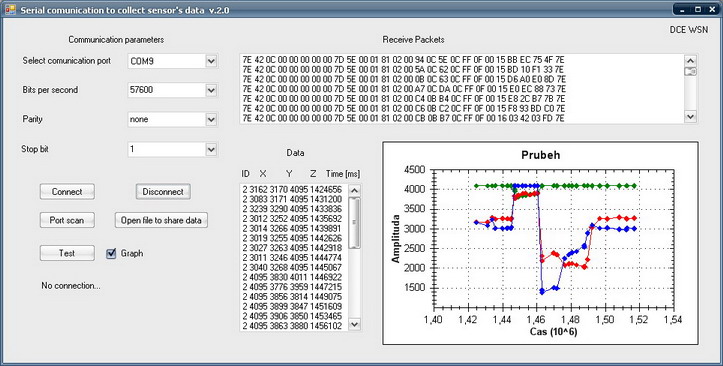
Task: Click packet line ending with B7 7B 7E
Action: coord(404,99)
